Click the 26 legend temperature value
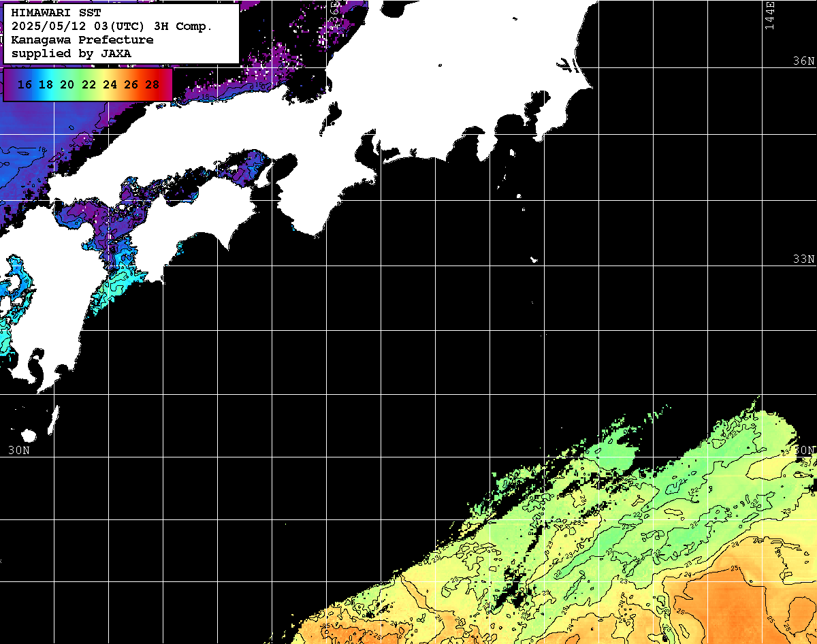Image resolution: width=817 pixels, height=644 pixels. click(x=131, y=85)
